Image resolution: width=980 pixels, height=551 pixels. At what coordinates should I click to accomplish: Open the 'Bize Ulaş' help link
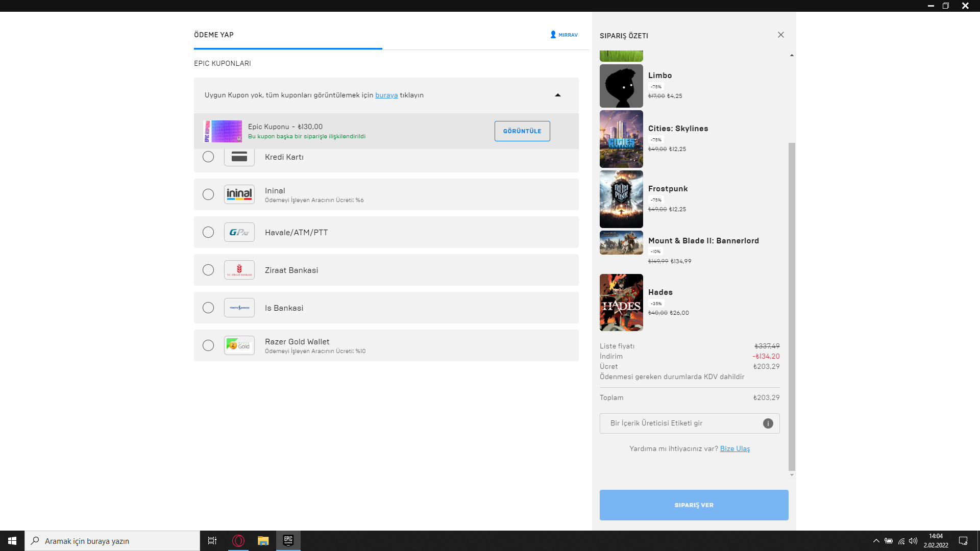735,448
